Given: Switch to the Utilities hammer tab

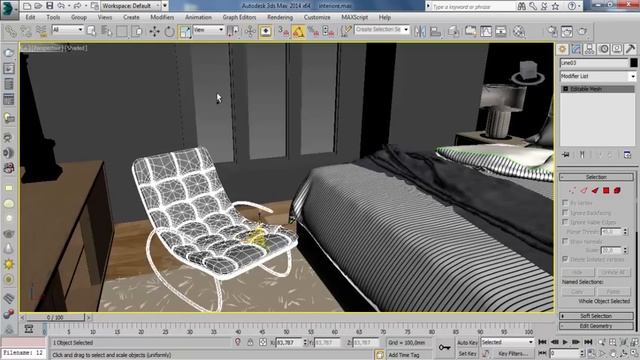Looking at the screenshot, I should coord(630,49).
